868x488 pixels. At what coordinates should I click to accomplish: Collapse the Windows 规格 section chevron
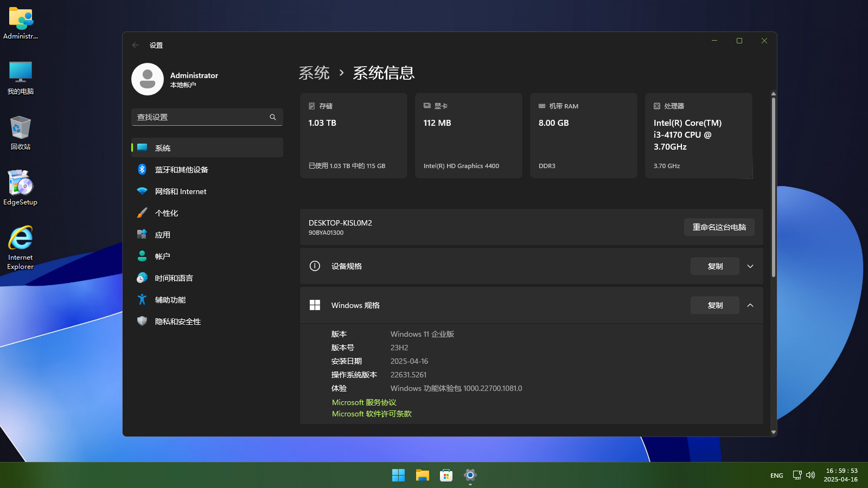(x=750, y=305)
